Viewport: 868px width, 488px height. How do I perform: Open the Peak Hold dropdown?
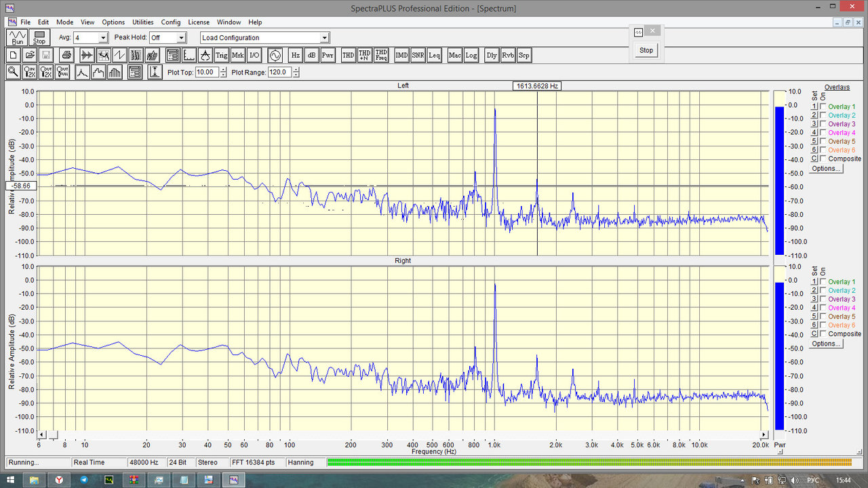click(x=181, y=38)
